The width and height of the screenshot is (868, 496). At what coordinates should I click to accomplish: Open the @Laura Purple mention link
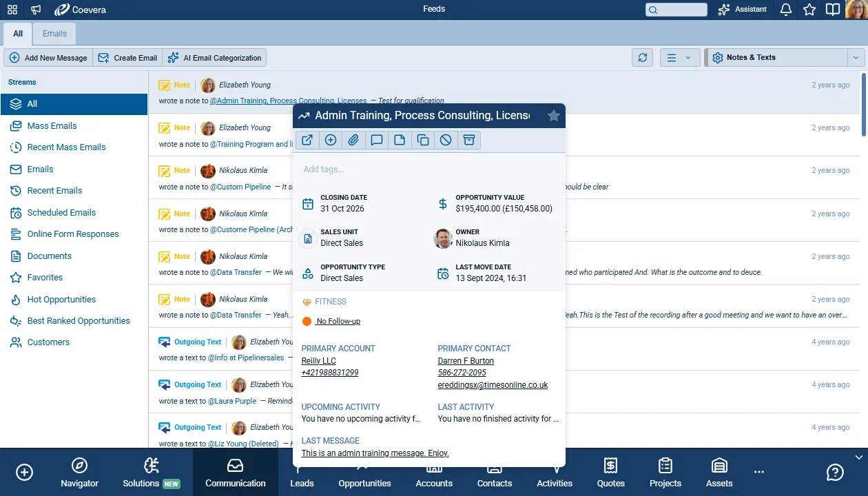click(x=233, y=401)
